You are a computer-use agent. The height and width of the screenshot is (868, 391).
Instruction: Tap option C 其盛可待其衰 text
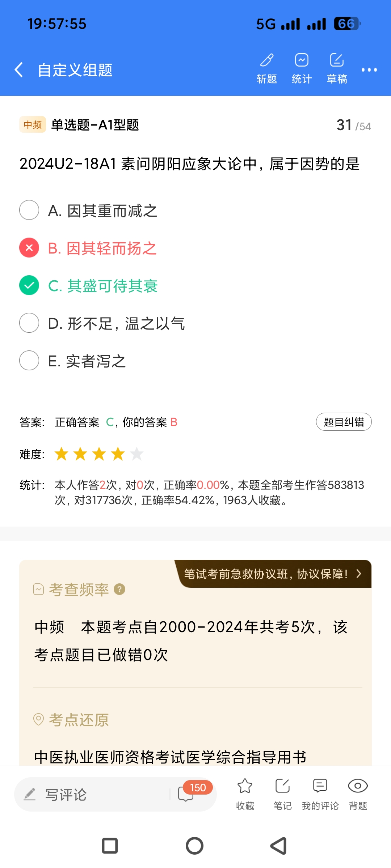pos(112,286)
